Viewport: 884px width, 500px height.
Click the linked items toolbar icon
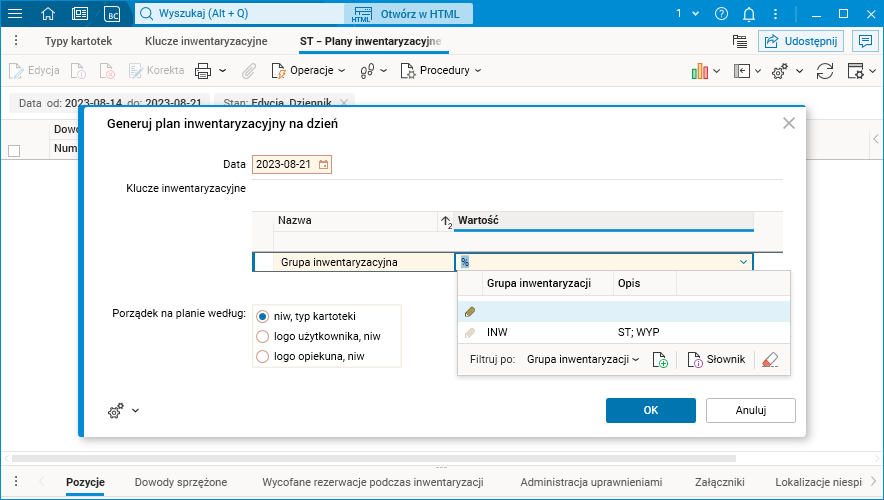[x=367, y=70]
